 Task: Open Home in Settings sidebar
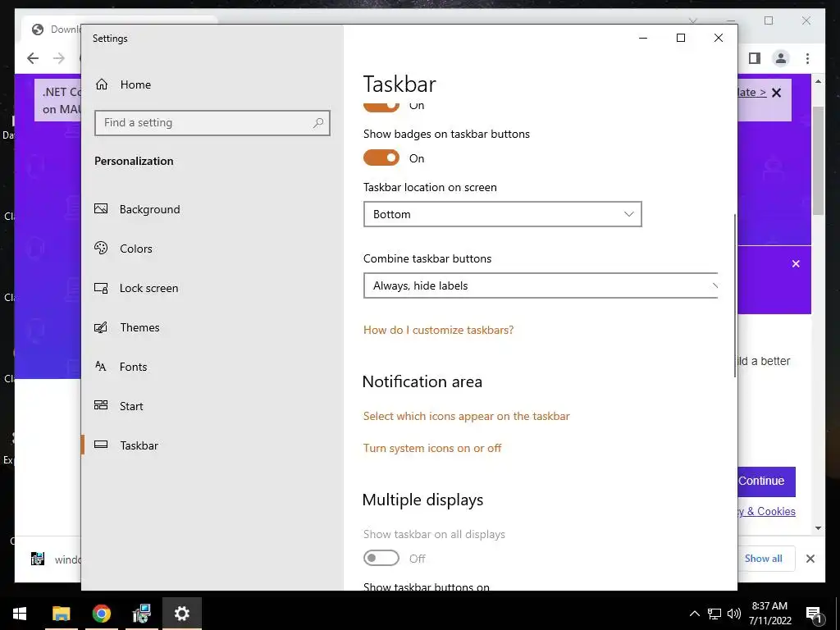click(123, 84)
